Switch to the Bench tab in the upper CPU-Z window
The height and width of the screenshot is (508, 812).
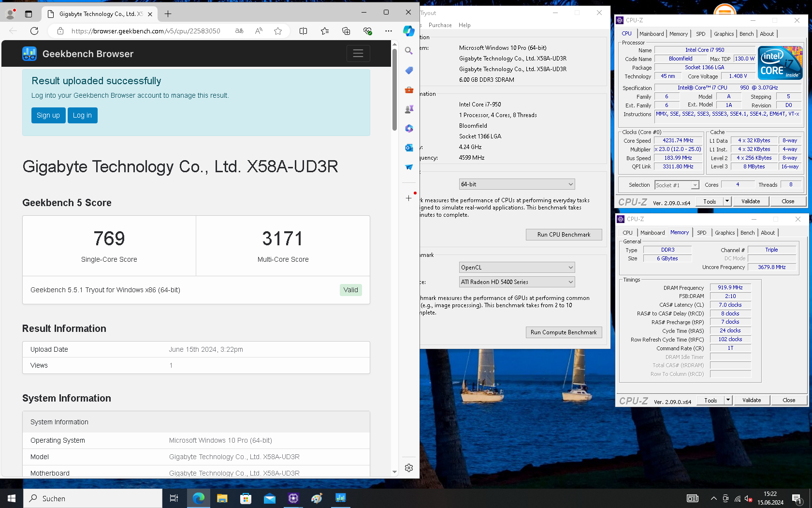[746, 34]
